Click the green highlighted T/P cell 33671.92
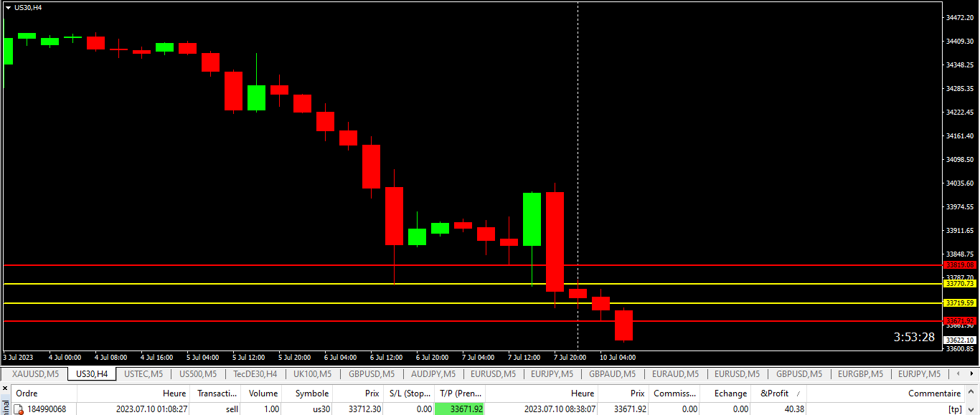 [459, 409]
